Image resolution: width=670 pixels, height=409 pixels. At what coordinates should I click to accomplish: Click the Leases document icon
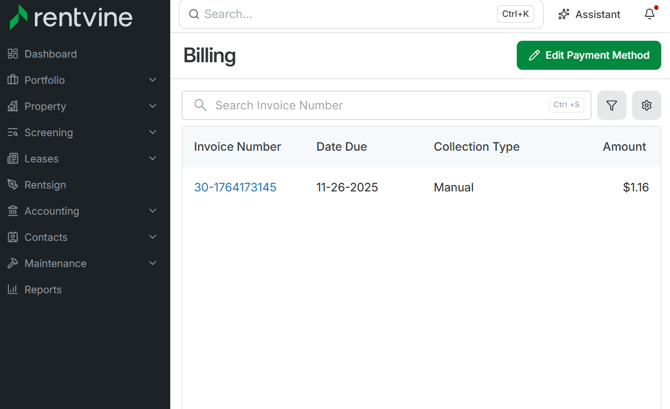pos(13,159)
